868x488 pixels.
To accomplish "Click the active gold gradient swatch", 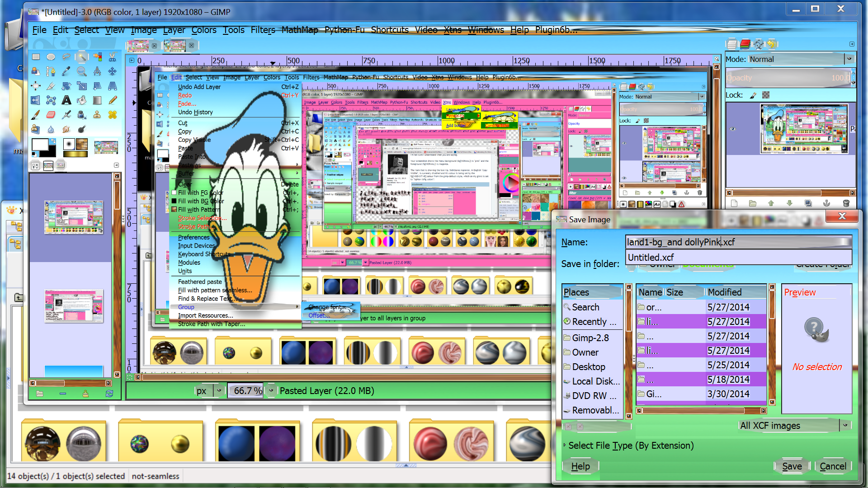I will point(75,154).
